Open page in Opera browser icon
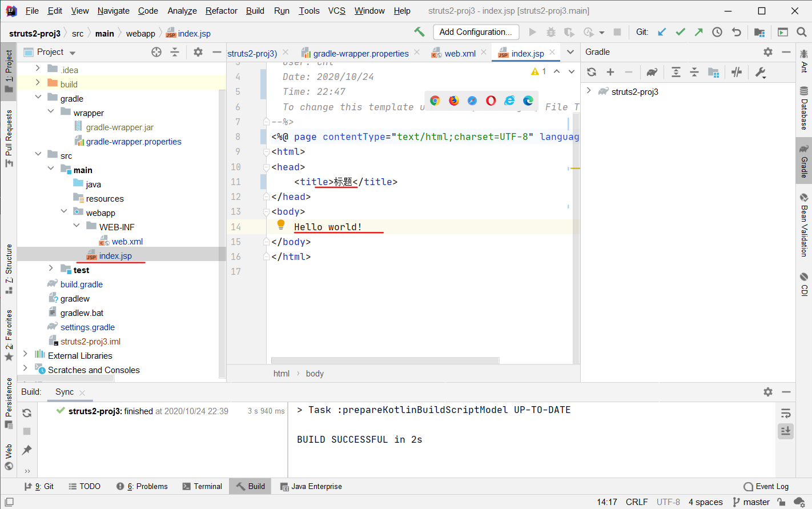 pos(491,101)
